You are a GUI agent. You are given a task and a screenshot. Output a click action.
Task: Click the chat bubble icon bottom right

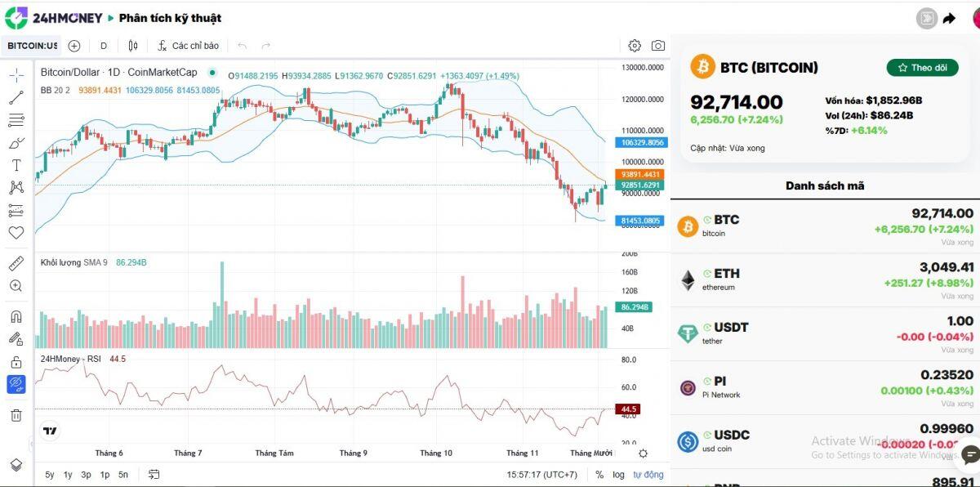click(x=970, y=455)
